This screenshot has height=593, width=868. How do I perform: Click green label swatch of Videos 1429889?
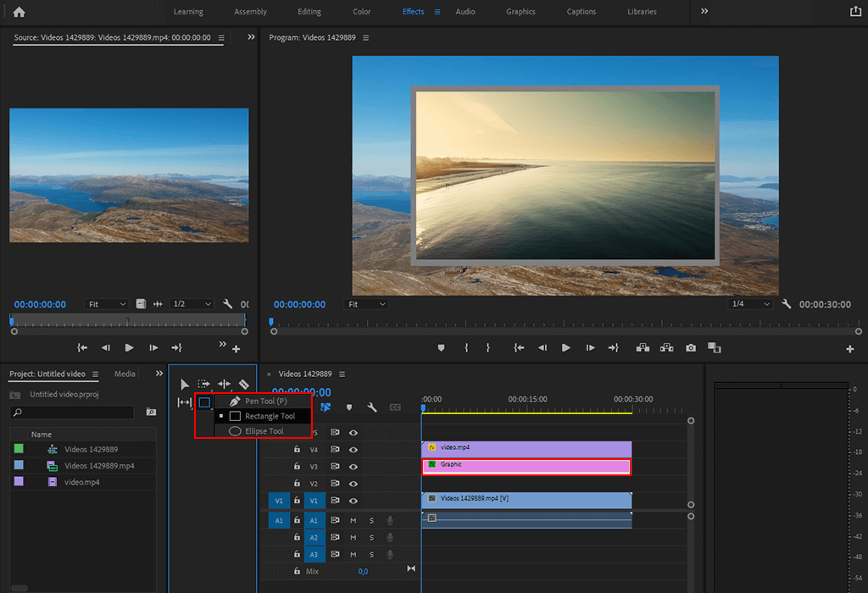coord(19,449)
